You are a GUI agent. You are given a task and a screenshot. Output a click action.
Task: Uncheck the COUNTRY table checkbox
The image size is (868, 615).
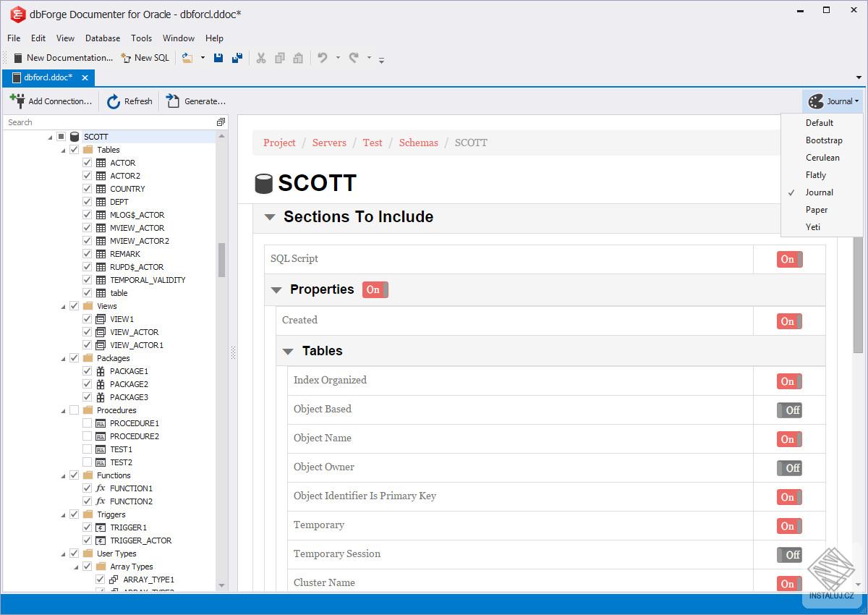coord(87,189)
